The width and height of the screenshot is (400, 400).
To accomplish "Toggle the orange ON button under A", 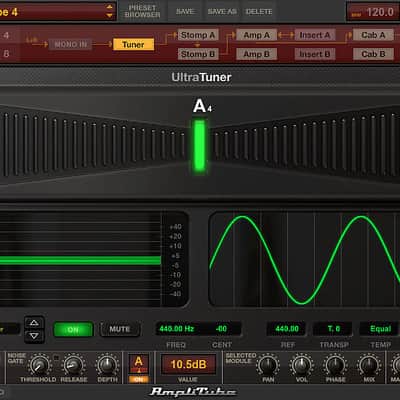I will (x=139, y=379).
